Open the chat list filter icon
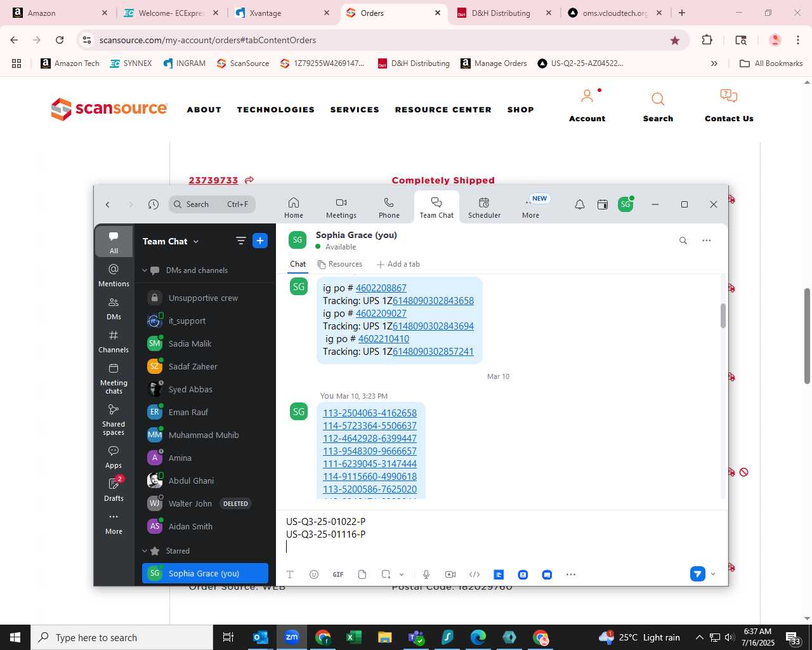812x650 pixels. (x=241, y=241)
